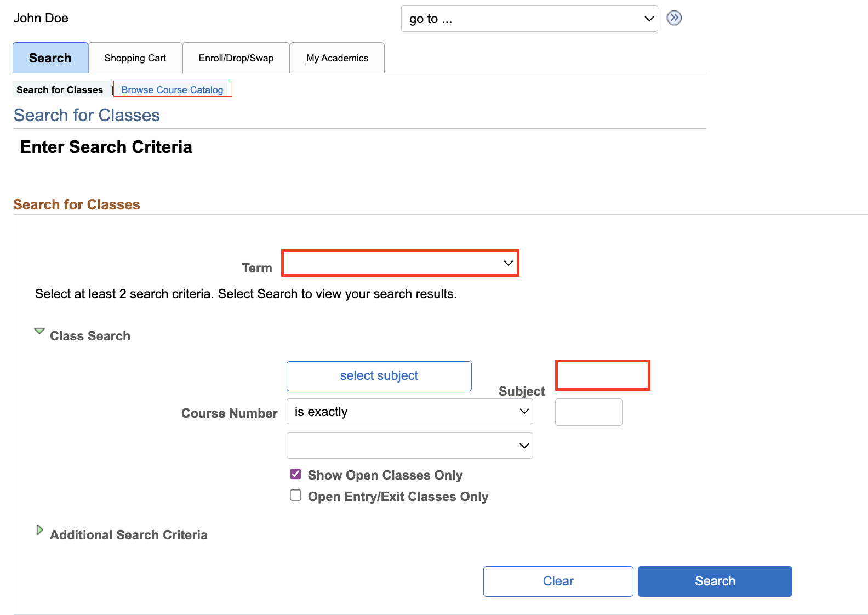Uncheck Show Open Classes Only
Viewport: 868px width, 615px height.
[296, 474]
